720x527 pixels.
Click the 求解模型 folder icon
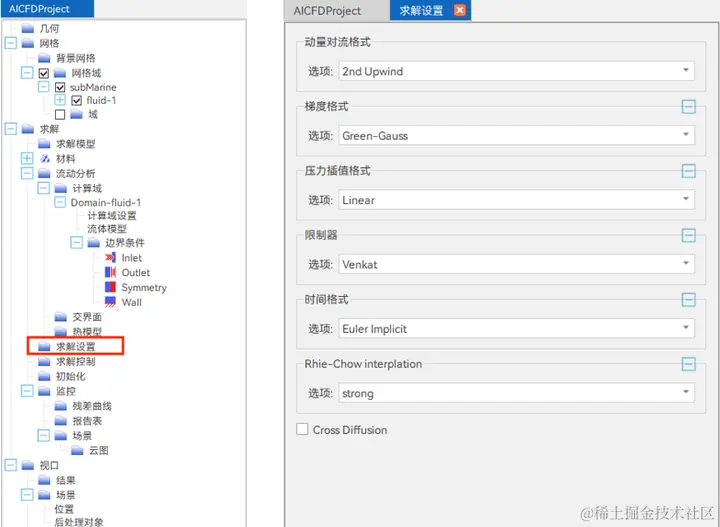(x=44, y=144)
